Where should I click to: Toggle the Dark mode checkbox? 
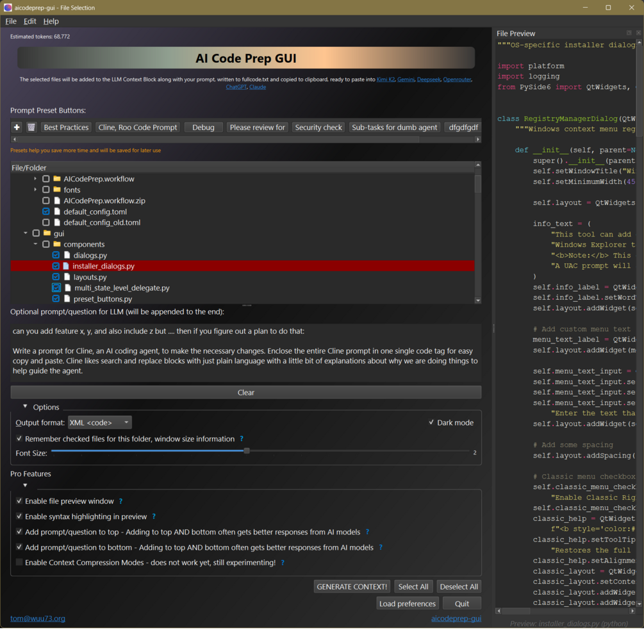[x=431, y=422]
